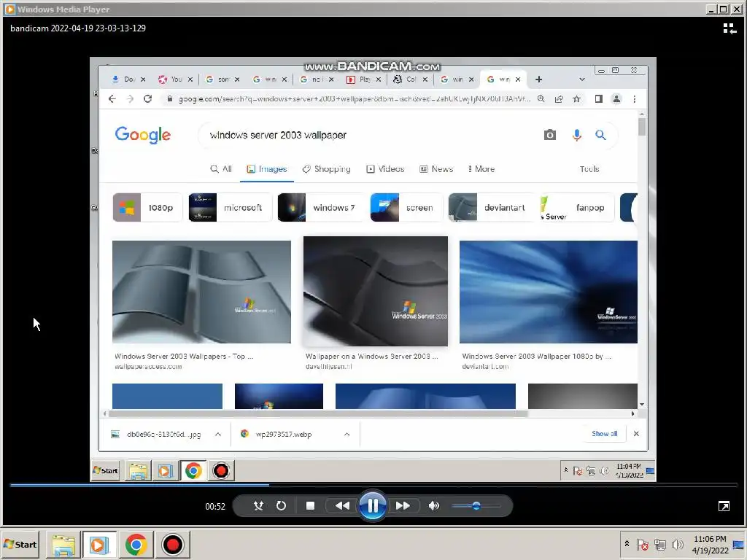The width and height of the screenshot is (747, 560).
Task: Click the camera search-by-image icon
Action: (x=550, y=135)
